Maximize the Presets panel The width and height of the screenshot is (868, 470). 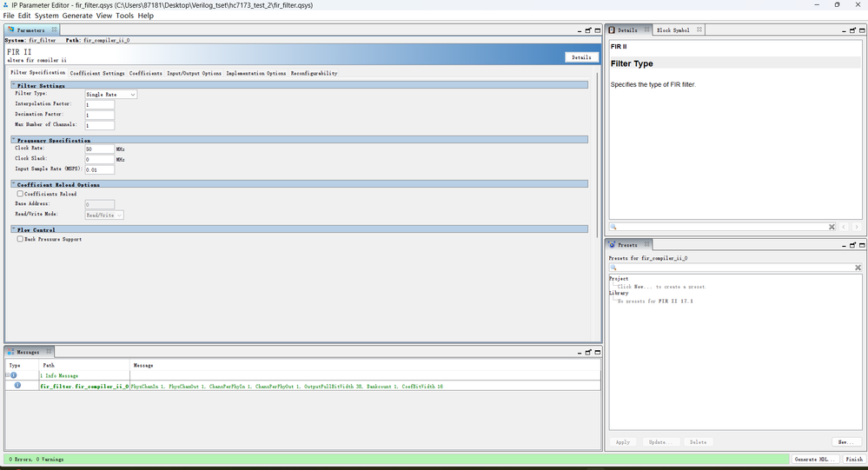(x=862, y=245)
